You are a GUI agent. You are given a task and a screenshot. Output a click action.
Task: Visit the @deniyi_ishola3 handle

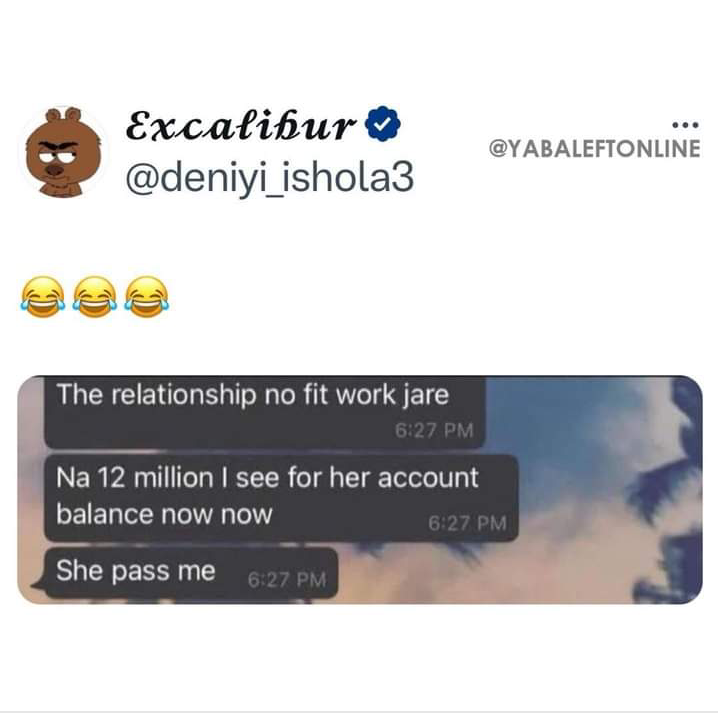(270, 178)
